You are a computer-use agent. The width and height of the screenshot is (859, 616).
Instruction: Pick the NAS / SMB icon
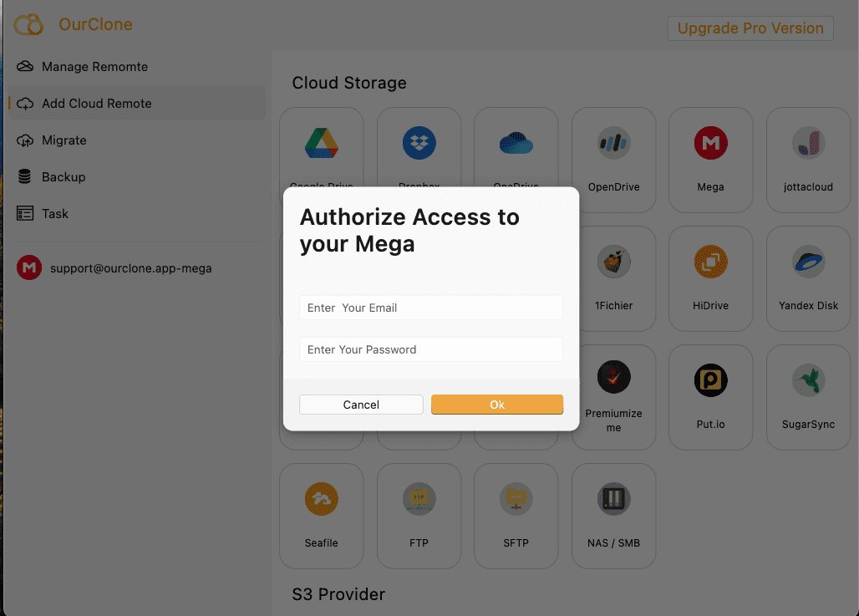point(613,499)
